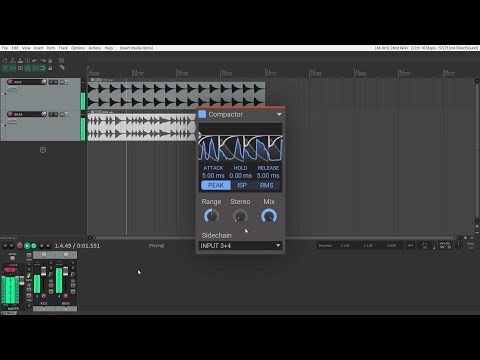Click the Stereo knob in Compactor
The width and height of the screenshot is (480, 360).
coord(240,216)
